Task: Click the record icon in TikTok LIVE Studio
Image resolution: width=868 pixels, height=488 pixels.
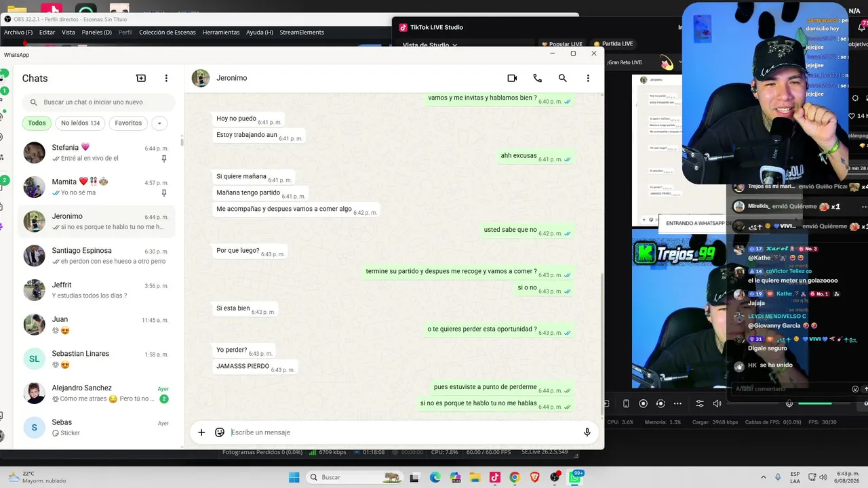Action: click(x=644, y=403)
